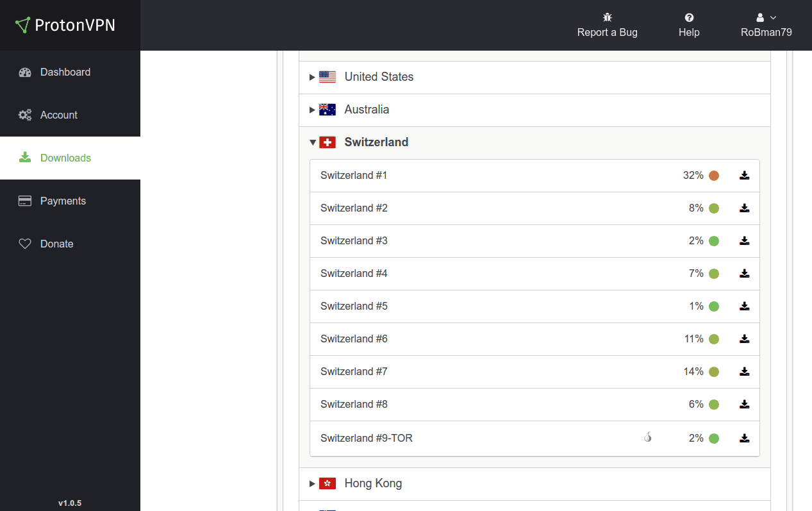Download config for Switzerland #1 server
The height and width of the screenshot is (511, 812).
[x=744, y=175]
